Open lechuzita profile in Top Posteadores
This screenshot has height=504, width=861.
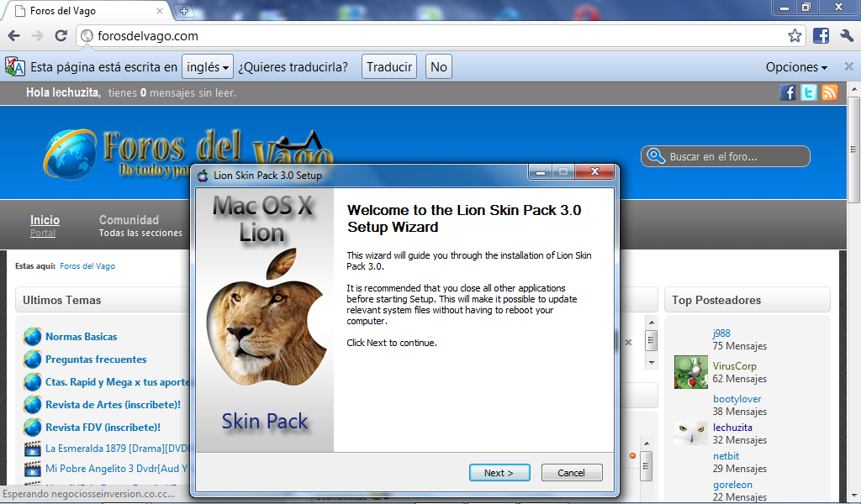(732, 428)
